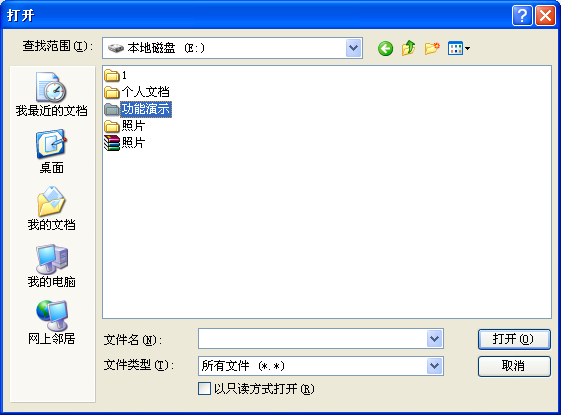Screen dimensions: 561x415
Task: Click the green Back arrow icon
Action: pos(385,48)
